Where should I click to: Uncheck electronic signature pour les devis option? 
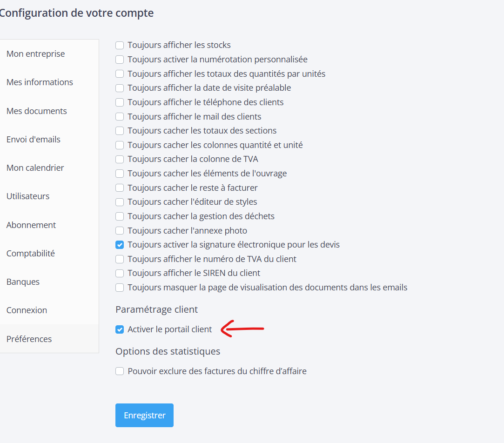(120, 245)
